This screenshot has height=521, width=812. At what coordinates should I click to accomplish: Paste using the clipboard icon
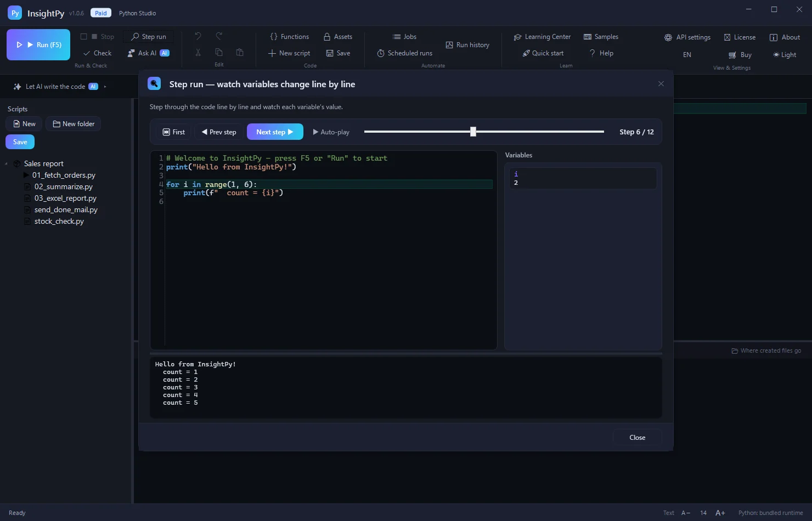coord(240,53)
